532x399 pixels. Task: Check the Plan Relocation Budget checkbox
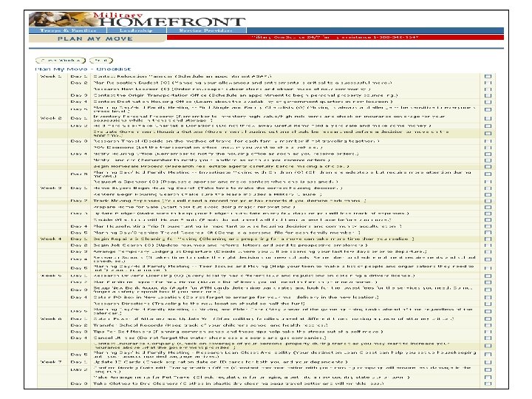[x=488, y=83]
